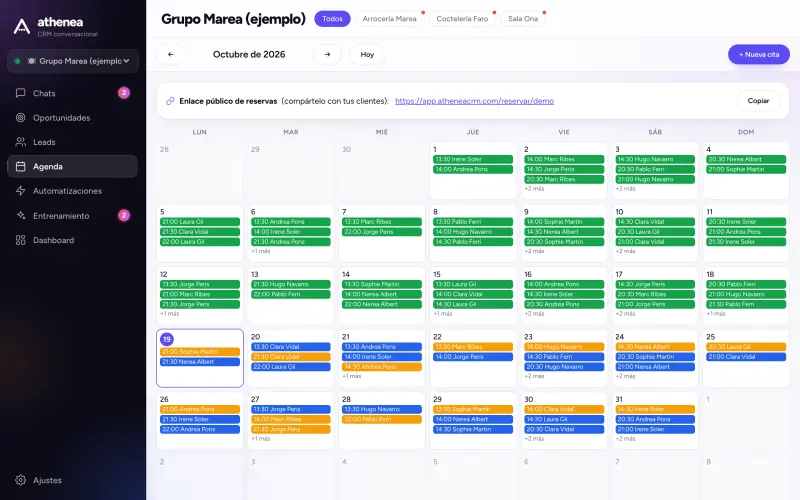800x500 pixels.
Task: Go to the previous month arrow
Action: tap(171, 54)
